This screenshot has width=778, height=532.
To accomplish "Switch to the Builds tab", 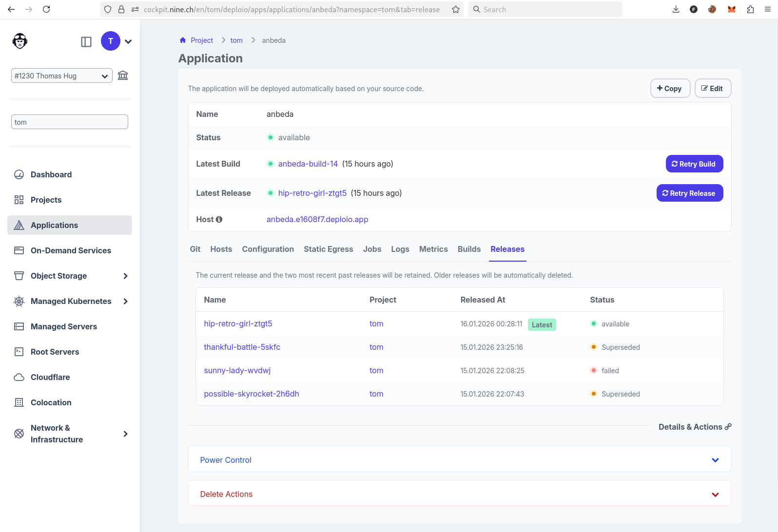I will coord(469,249).
